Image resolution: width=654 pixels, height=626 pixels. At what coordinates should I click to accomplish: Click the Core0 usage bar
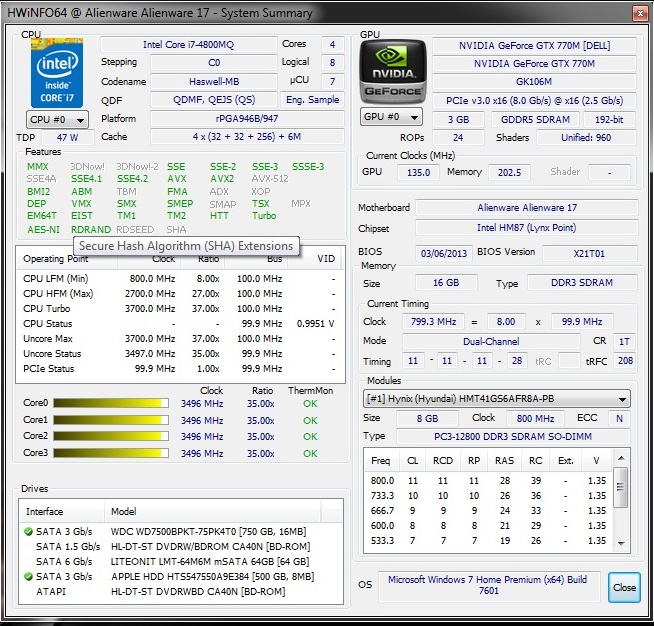pyautogui.click(x=111, y=403)
